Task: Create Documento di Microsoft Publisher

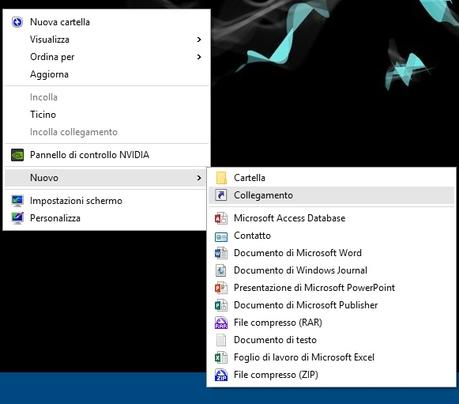Action: pos(331,305)
